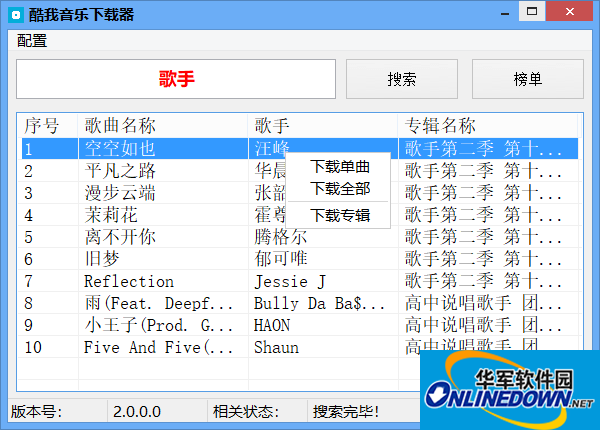Viewport: 600px width, 430px height.
Task: Click the version number 2.0.0.0 in status bar
Action: click(x=137, y=412)
